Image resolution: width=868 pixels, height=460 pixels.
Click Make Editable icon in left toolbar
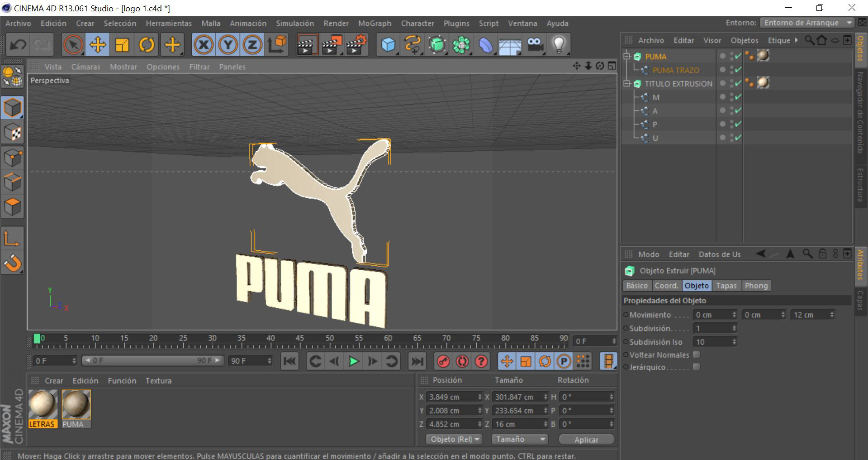(12, 76)
